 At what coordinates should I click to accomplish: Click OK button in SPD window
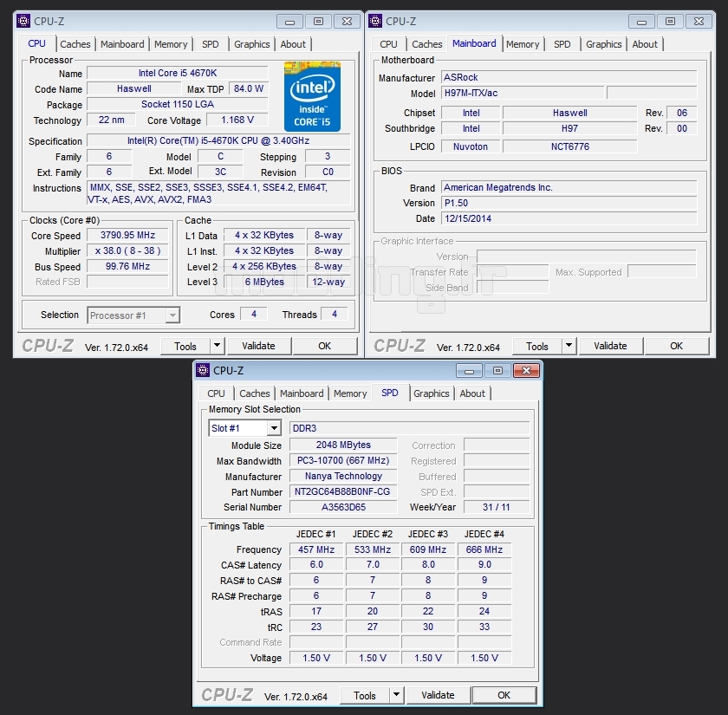[504, 695]
